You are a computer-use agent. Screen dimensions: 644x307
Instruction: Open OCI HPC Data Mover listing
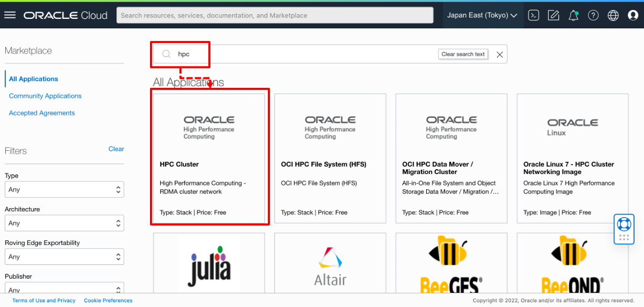point(451,158)
